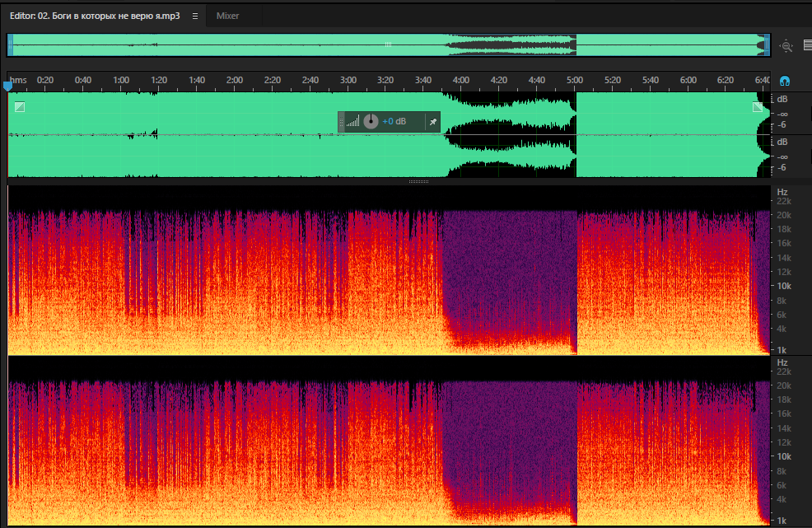The height and width of the screenshot is (528, 812).
Task: Click the 6:20 mark on the ruler
Action: pyautogui.click(x=726, y=80)
